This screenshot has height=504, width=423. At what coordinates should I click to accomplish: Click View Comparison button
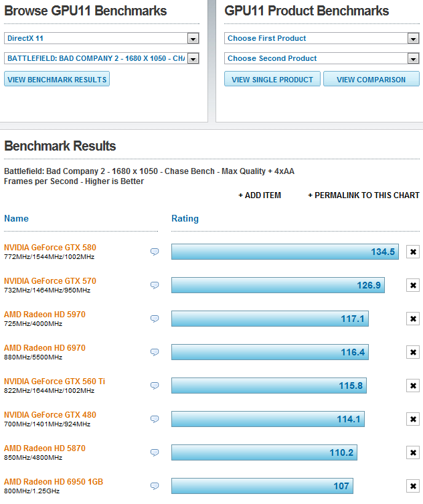point(371,79)
